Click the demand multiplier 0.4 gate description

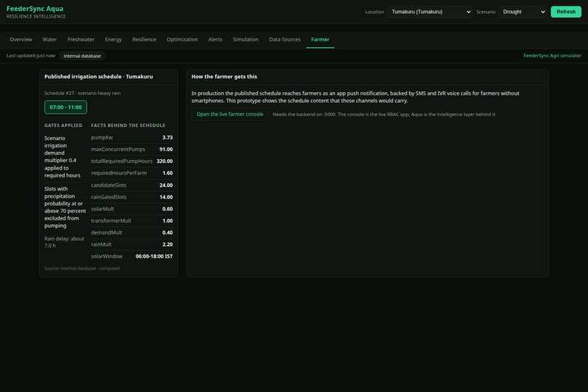pyautogui.click(x=62, y=157)
